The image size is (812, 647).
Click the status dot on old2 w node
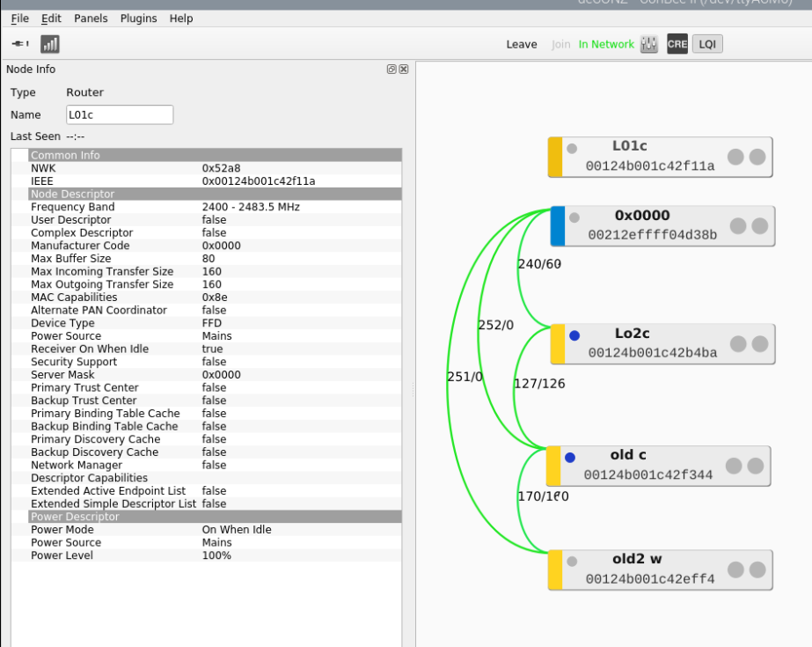[572, 561]
